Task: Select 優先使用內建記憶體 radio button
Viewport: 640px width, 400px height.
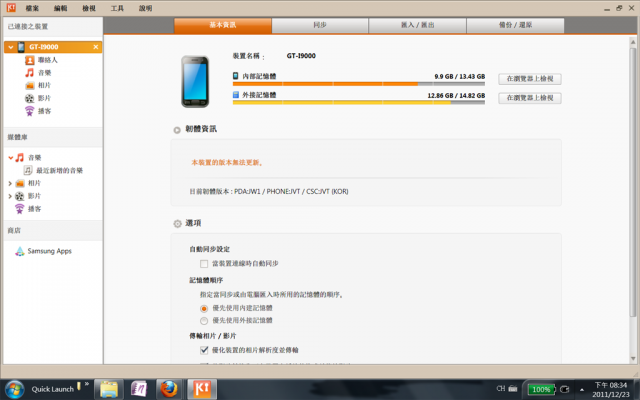Action: tap(204, 309)
